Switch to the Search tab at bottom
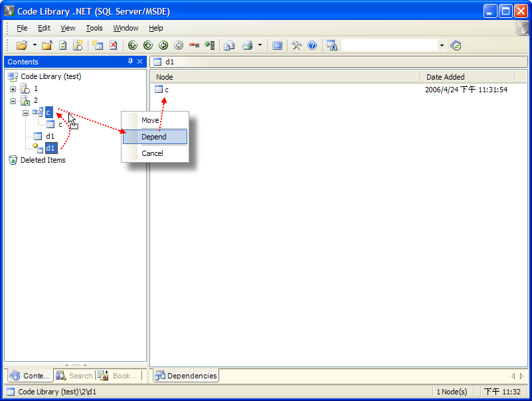The width and height of the screenshot is (532, 401). click(x=74, y=376)
